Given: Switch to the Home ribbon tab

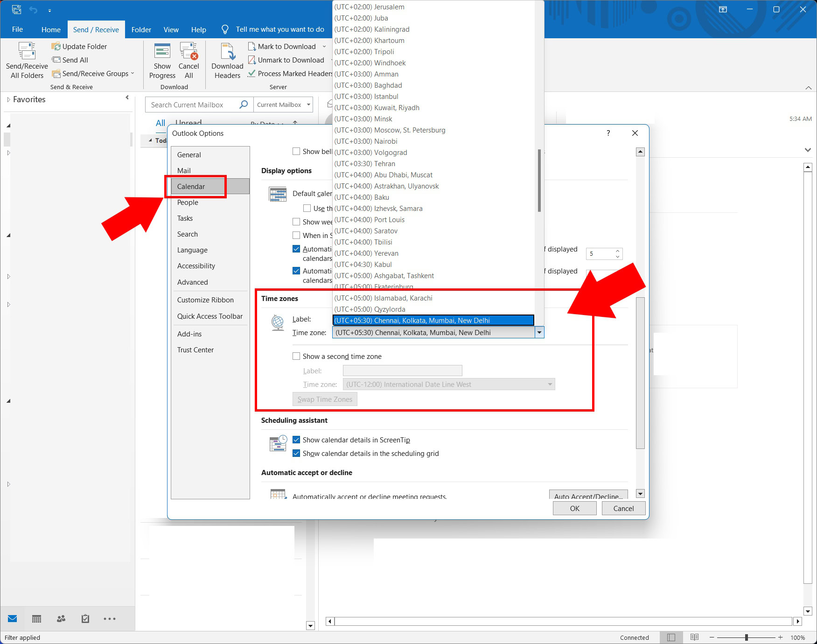Looking at the screenshot, I should point(51,29).
